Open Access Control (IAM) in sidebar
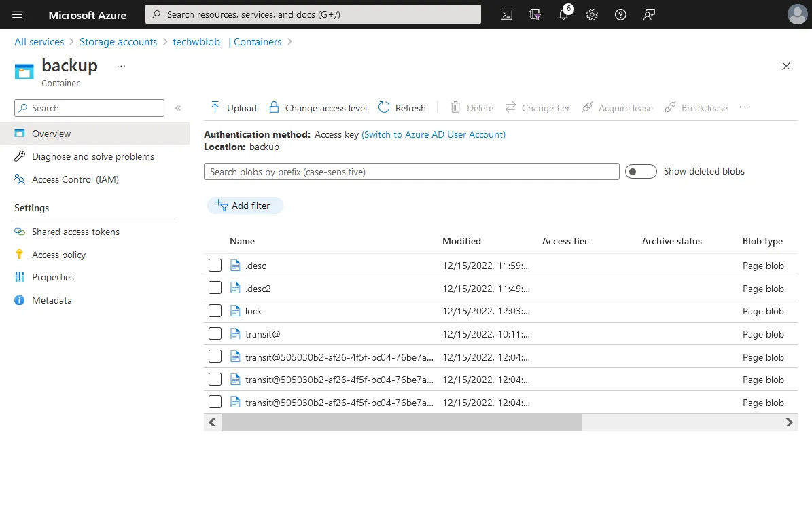 (75, 179)
